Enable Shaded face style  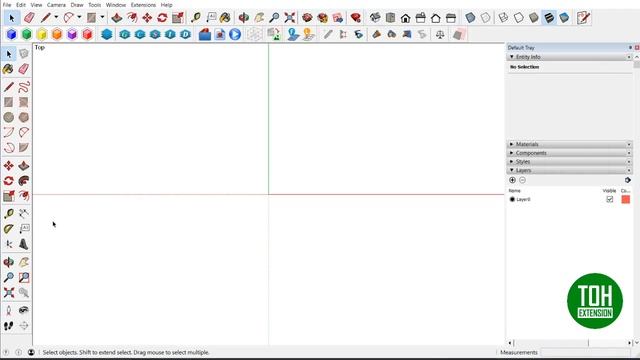click(x=533, y=18)
